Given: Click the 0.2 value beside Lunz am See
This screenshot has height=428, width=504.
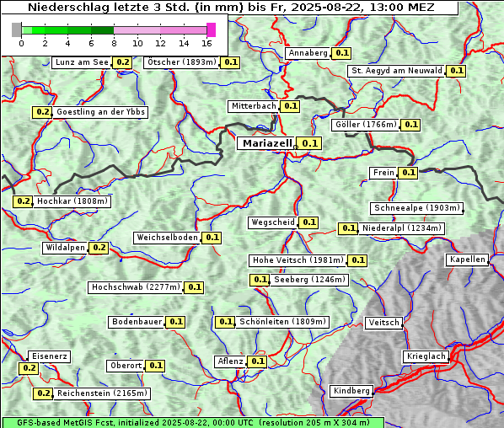Looking at the screenshot, I should [x=122, y=62].
